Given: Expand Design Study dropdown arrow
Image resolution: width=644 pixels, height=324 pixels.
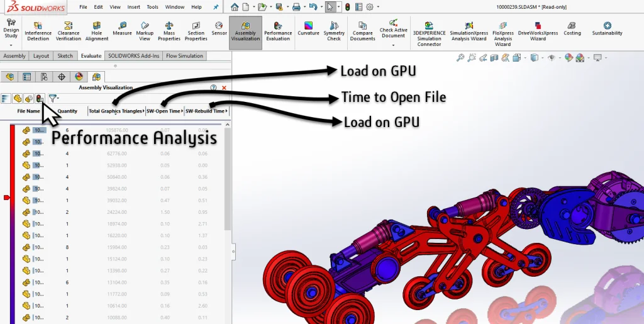Looking at the screenshot, I should pos(11,45).
